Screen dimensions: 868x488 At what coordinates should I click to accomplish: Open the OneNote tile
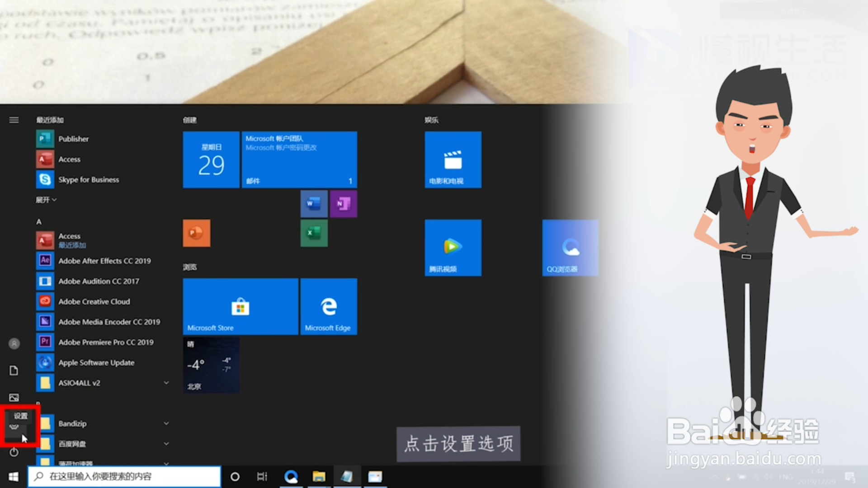click(x=343, y=204)
